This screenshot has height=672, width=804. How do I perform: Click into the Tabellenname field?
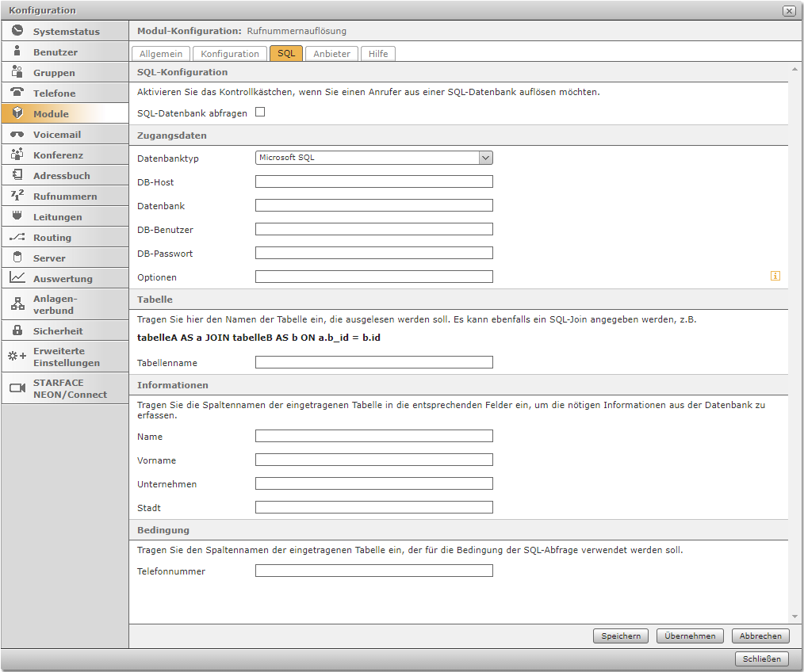373,362
